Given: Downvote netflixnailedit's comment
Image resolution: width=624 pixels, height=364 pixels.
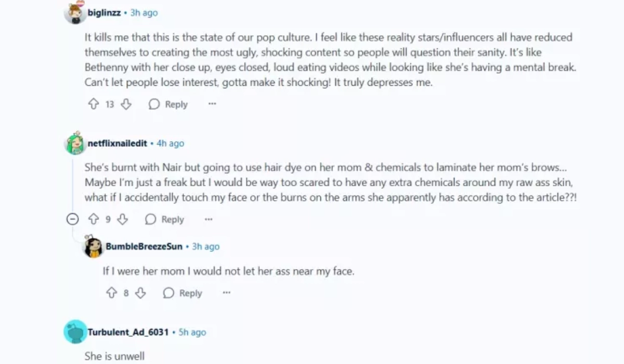Looking at the screenshot, I should (x=122, y=219).
